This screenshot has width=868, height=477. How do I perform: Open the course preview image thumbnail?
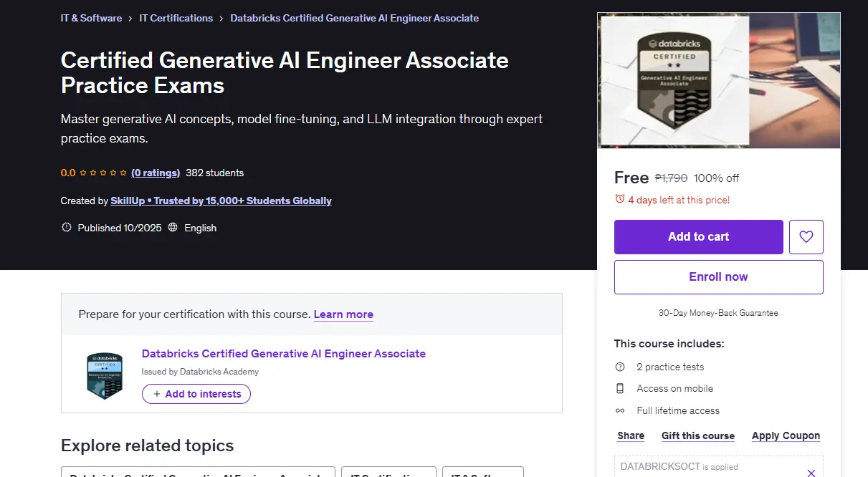point(719,81)
